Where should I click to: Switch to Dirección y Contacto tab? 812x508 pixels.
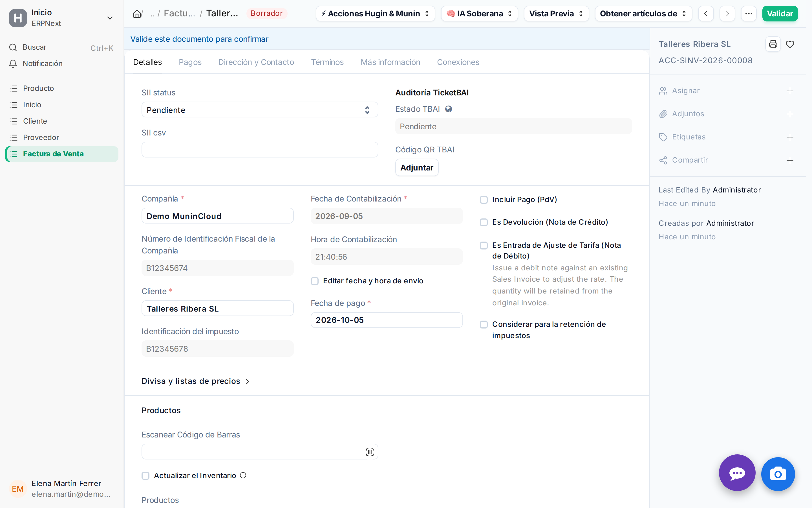(x=256, y=62)
